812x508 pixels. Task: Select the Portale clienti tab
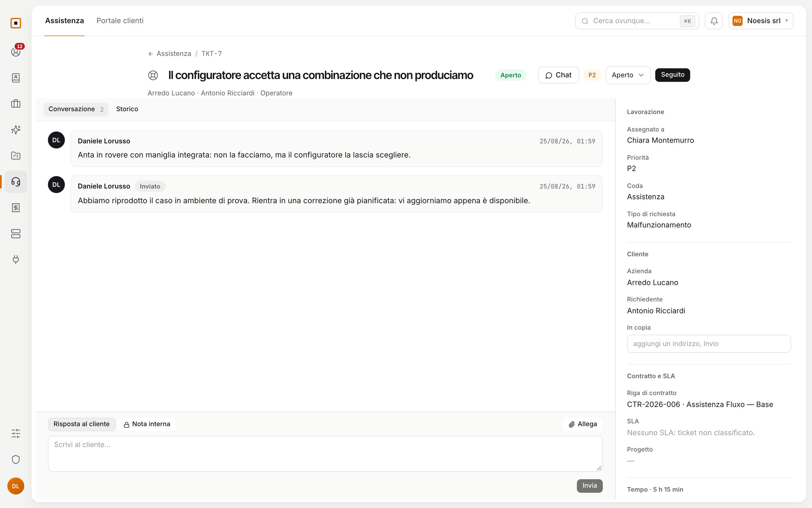pyautogui.click(x=120, y=21)
